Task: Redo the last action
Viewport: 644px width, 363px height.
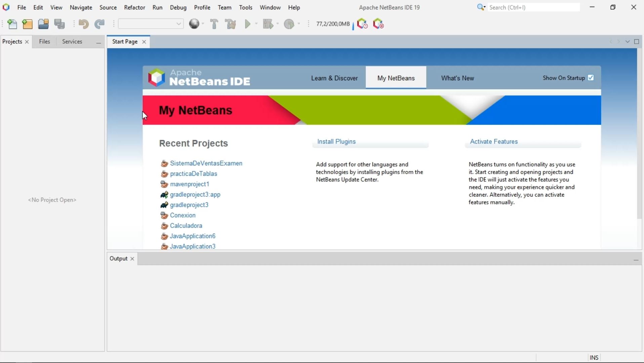Action: click(99, 24)
